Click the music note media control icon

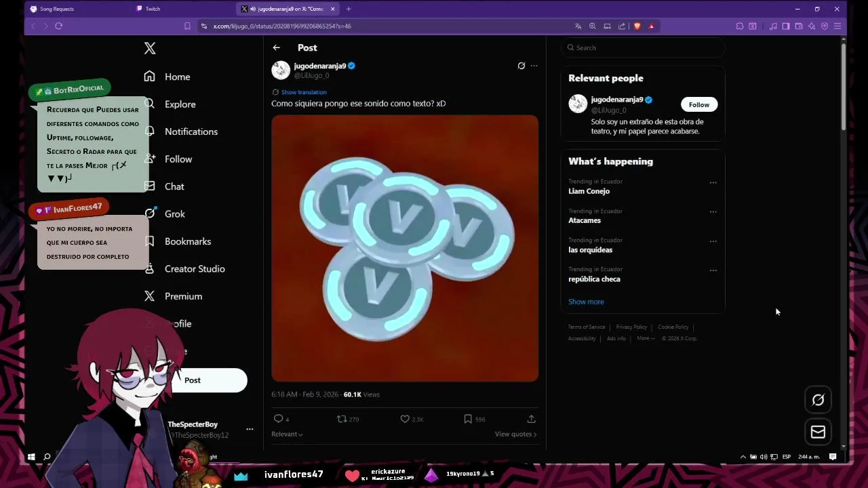[x=773, y=26]
